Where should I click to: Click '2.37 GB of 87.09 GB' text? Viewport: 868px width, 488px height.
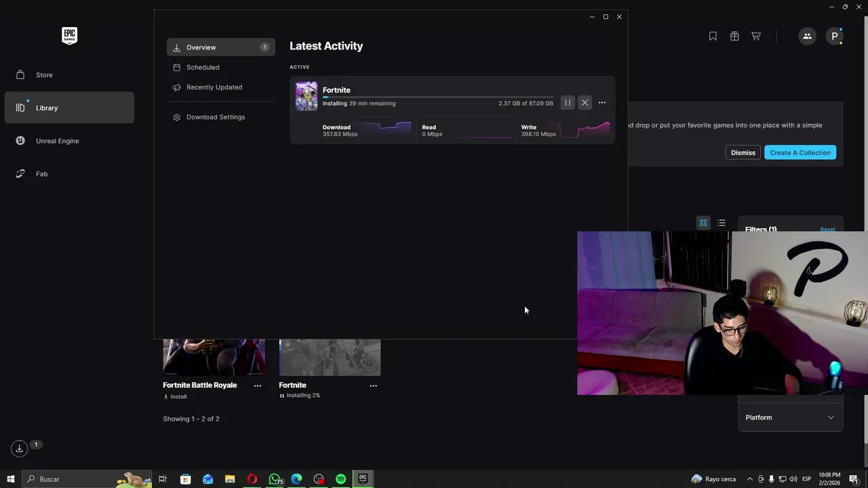pyautogui.click(x=526, y=104)
